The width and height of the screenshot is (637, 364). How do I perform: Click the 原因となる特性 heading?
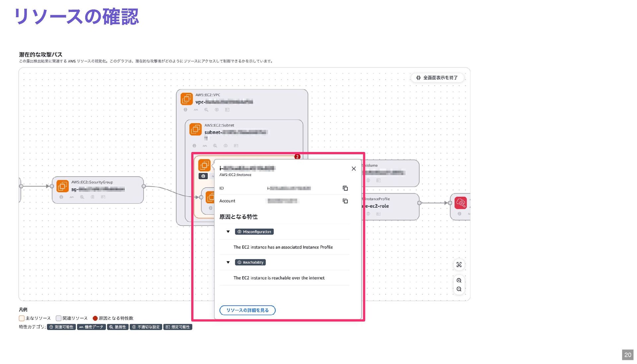(x=239, y=217)
